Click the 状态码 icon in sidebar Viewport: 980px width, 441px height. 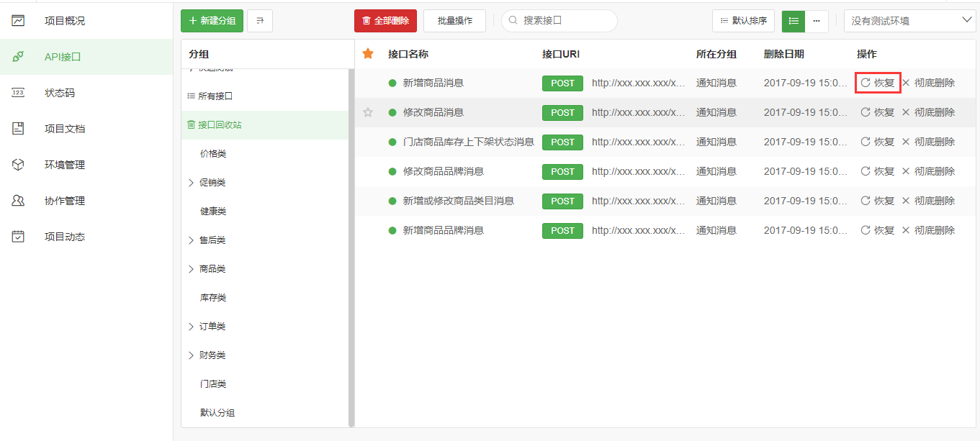tap(19, 93)
